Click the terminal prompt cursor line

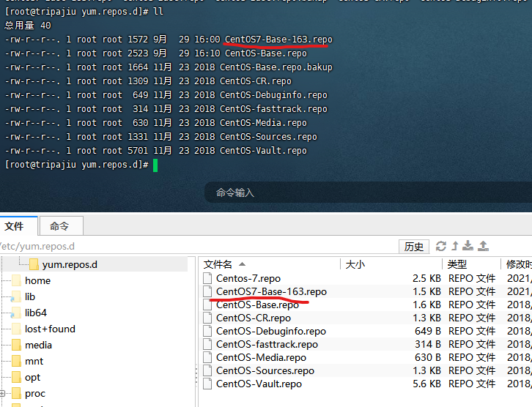pyautogui.click(x=81, y=165)
